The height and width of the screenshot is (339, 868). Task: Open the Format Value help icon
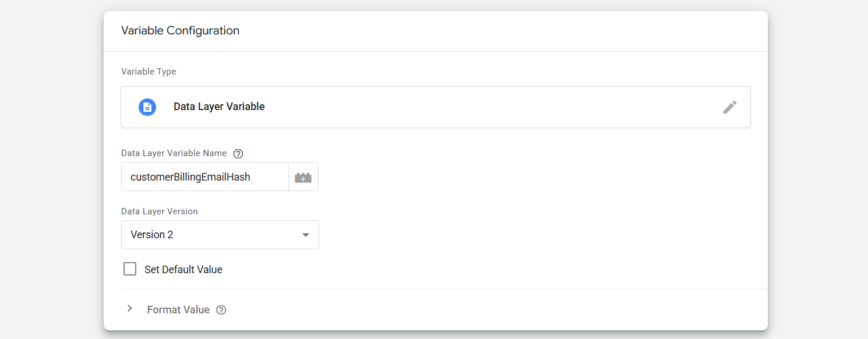pyautogui.click(x=221, y=310)
